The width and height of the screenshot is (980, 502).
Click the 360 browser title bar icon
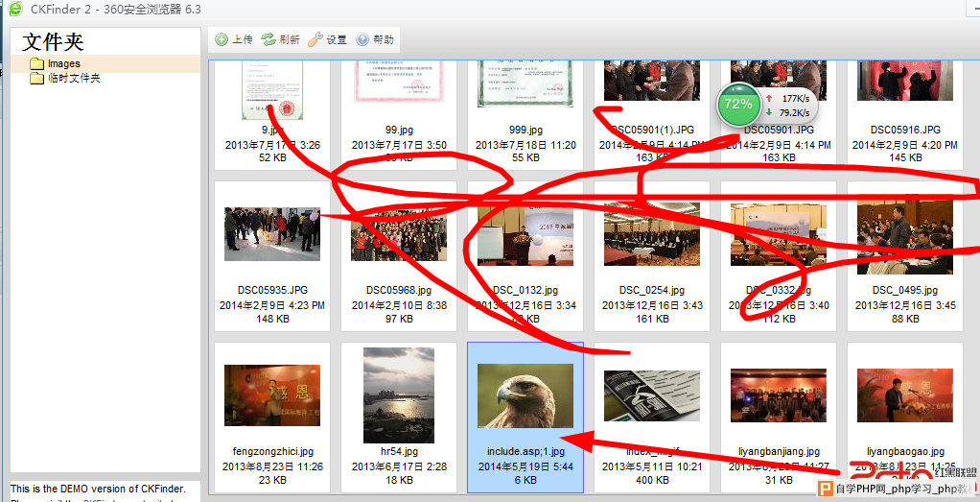coord(15,8)
